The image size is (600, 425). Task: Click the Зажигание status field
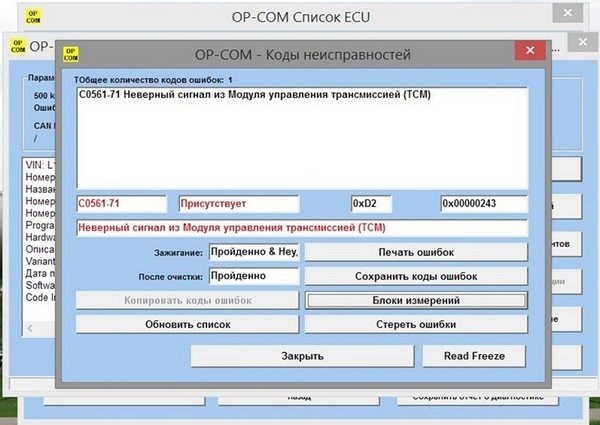[254, 252]
